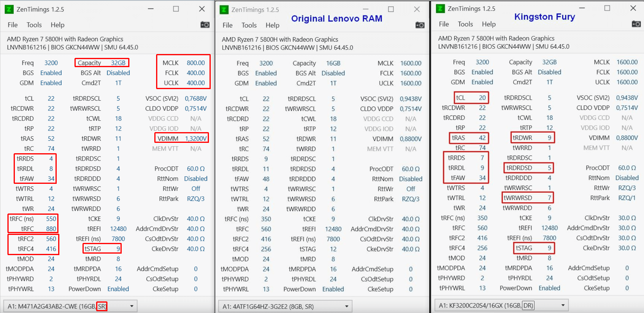The image size is (644, 313).
Task: Click the RttWr value RZQ/3 in the Kingston Fury window
Action: pos(627,188)
